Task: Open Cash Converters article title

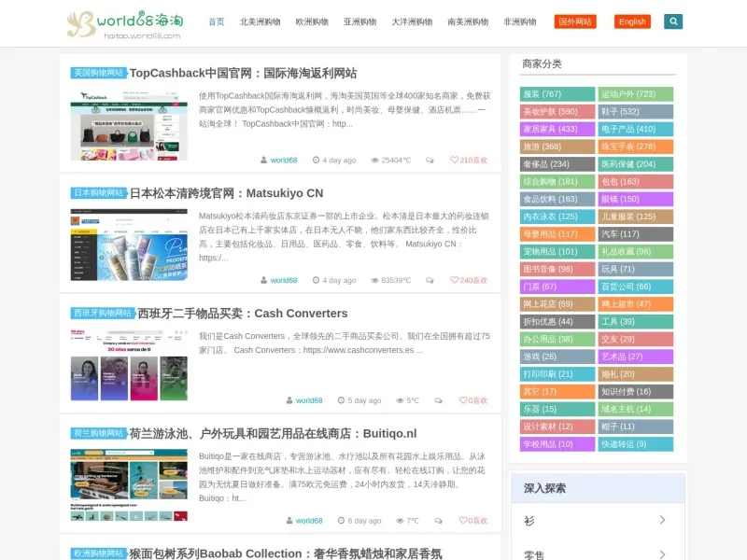Action: 243,314
